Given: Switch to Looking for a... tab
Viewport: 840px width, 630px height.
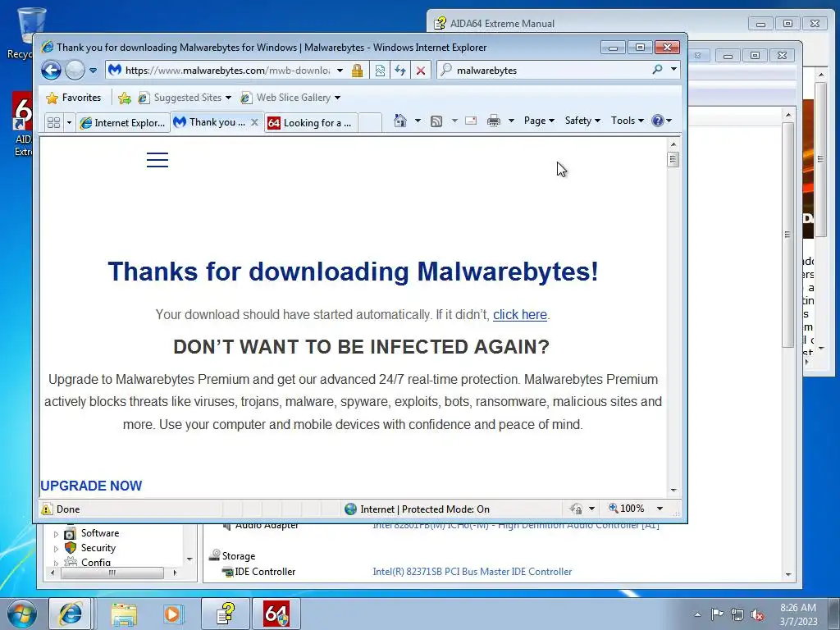Looking at the screenshot, I should click(x=311, y=123).
